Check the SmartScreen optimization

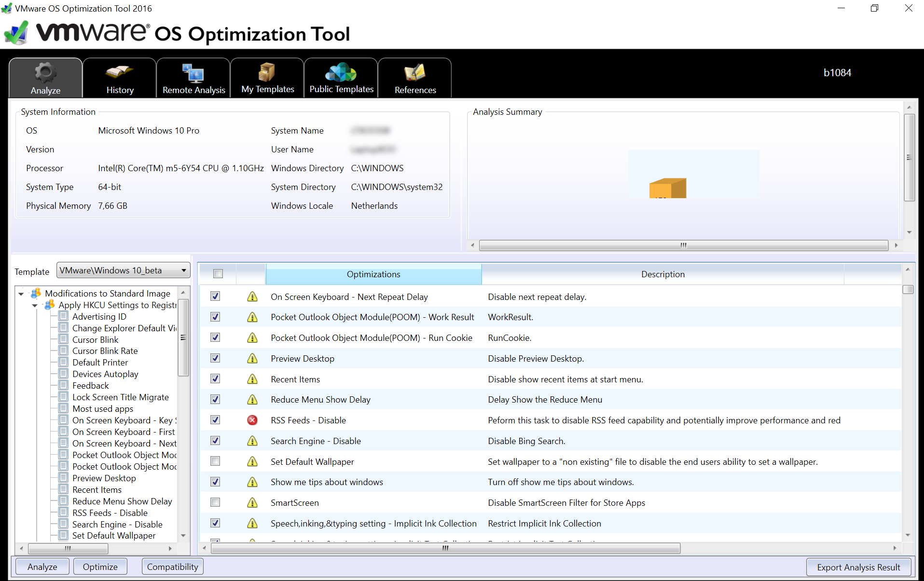click(x=215, y=502)
